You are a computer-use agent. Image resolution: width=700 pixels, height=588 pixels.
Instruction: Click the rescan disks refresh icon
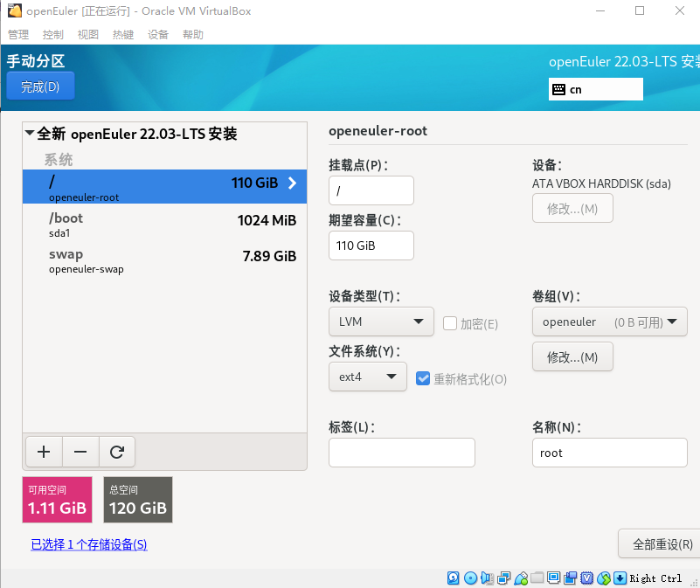tap(117, 452)
